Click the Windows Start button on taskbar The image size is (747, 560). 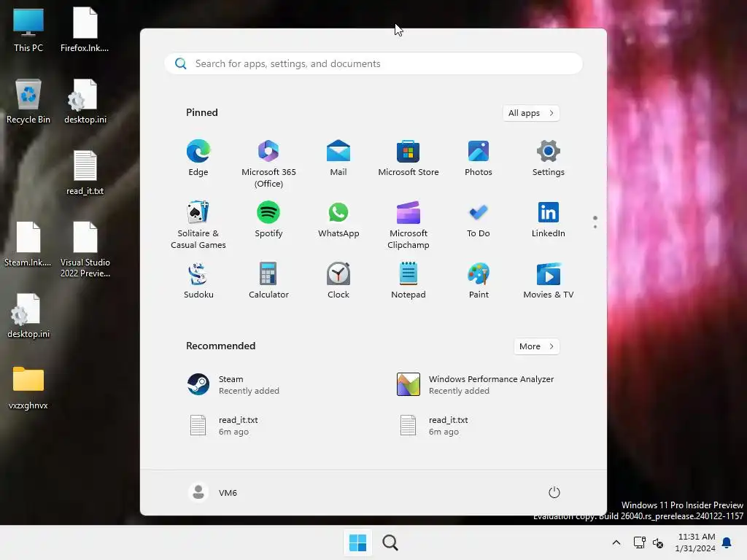[x=357, y=542]
